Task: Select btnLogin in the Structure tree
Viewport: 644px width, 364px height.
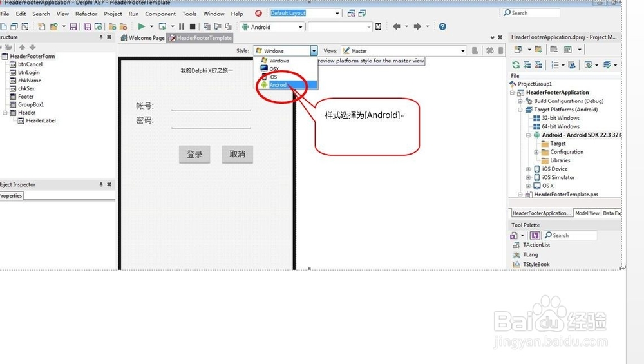Action: 29,72
